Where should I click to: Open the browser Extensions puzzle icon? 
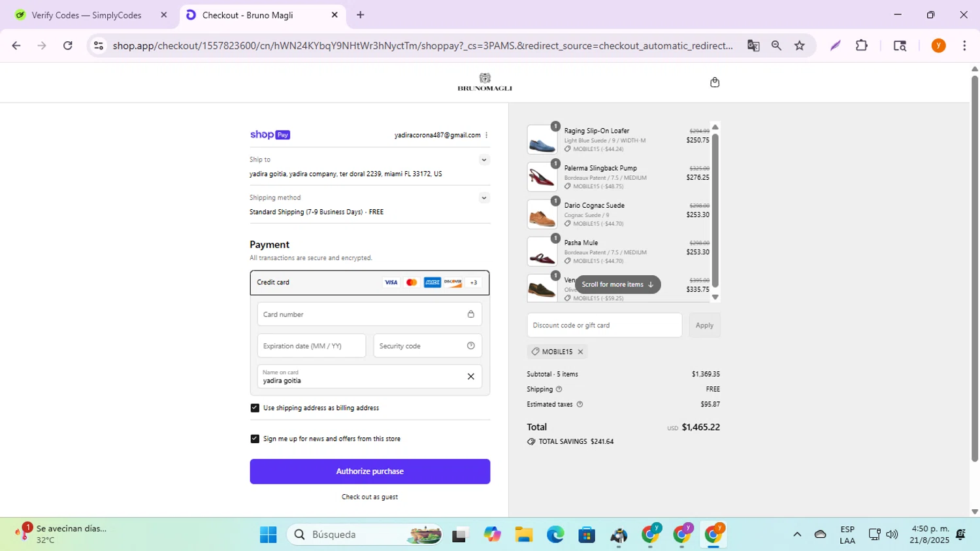point(862,46)
